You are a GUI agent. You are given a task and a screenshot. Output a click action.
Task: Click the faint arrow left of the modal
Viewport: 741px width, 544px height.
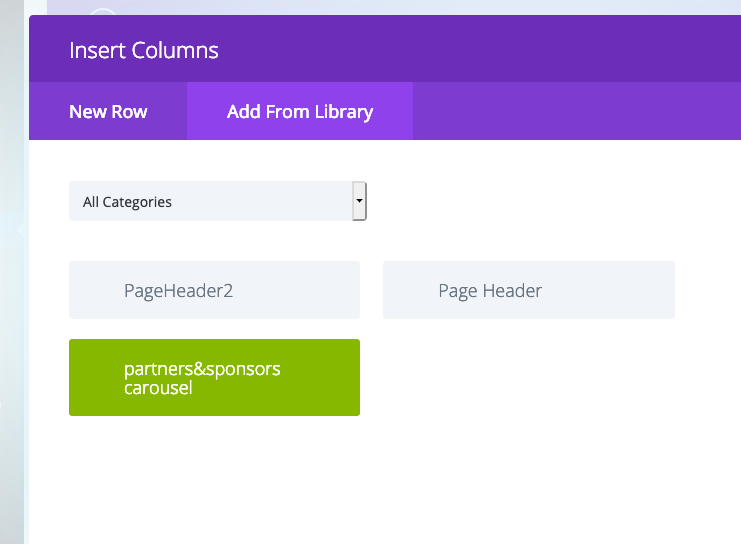(x=20, y=230)
